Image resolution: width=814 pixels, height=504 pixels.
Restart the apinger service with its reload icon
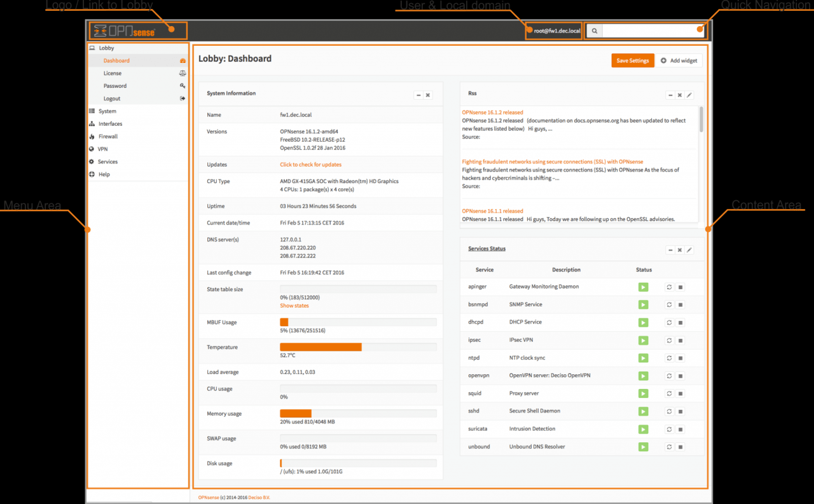669,287
